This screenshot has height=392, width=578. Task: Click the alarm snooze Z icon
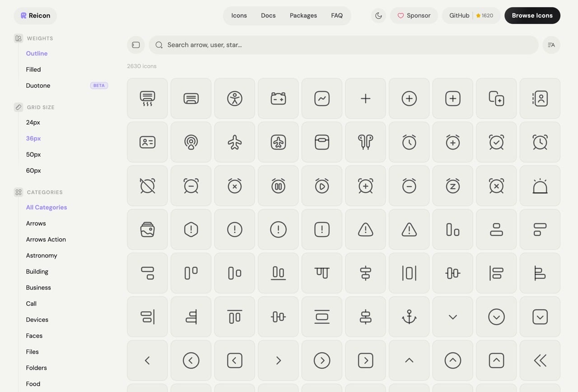[453, 186]
